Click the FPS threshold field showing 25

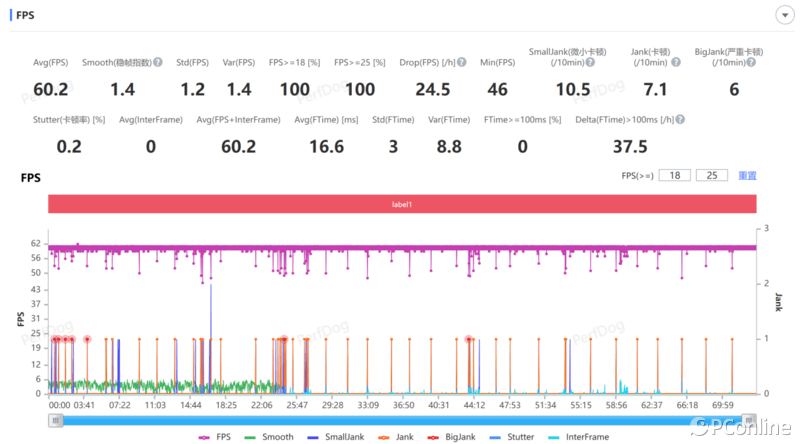point(711,176)
